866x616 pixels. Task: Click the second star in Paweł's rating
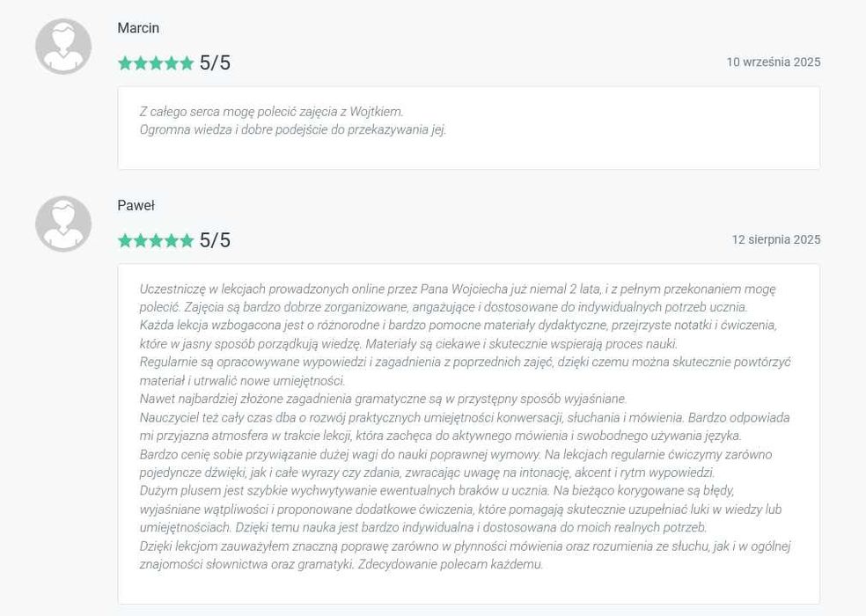[141, 241]
